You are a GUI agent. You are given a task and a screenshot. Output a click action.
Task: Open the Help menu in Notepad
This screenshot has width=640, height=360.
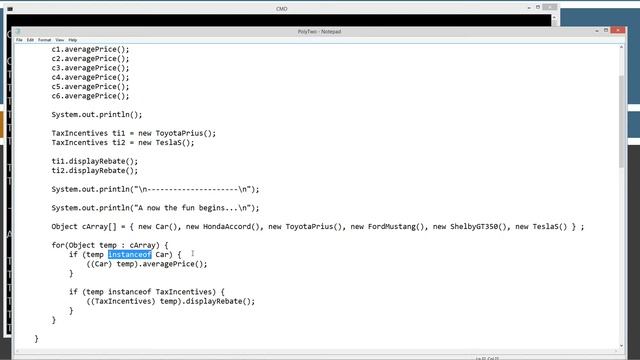click(x=73, y=40)
